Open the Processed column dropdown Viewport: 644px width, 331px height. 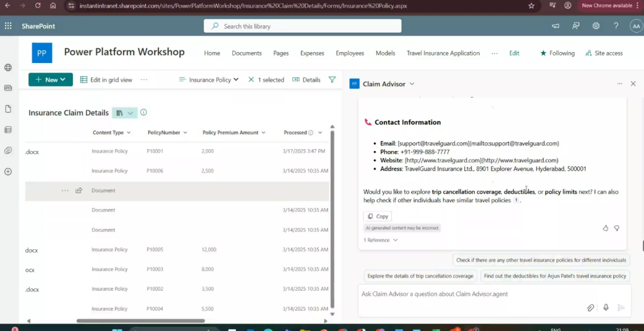(320, 132)
